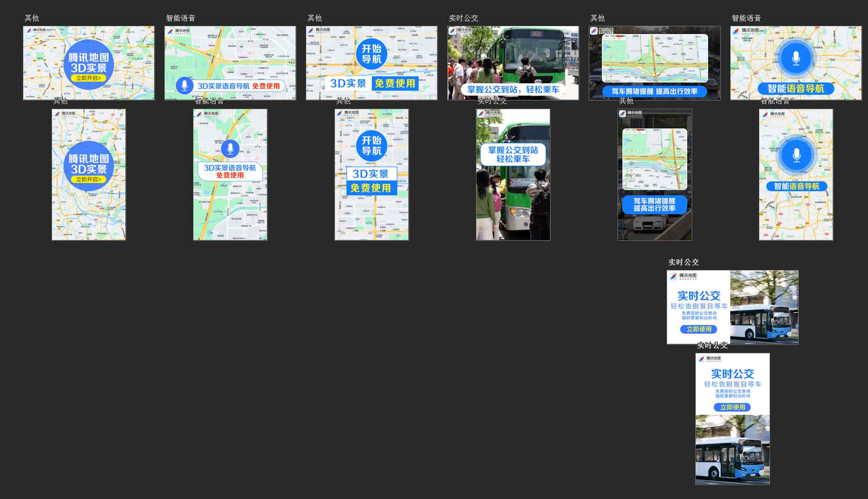Click the large microphone icon in the portrait 智能语音导航 artboard
The height and width of the screenshot is (499, 868).
pyautogui.click(x=796, y=155)
